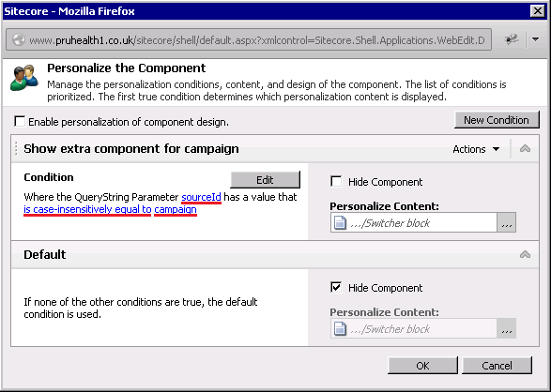Check Hide Component for campaign condition
This screenshot has height=392, width=551.
pos(336,181)
